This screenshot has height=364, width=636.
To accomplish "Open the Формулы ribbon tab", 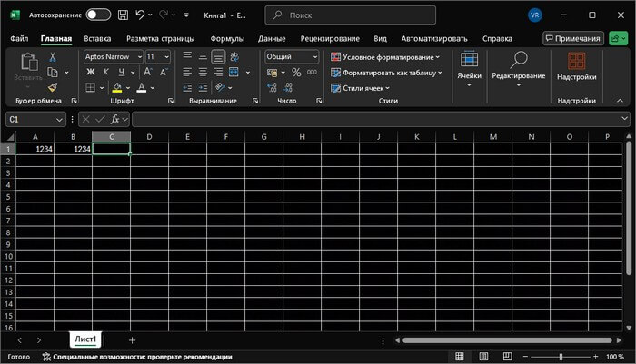I will pos(226,39).
